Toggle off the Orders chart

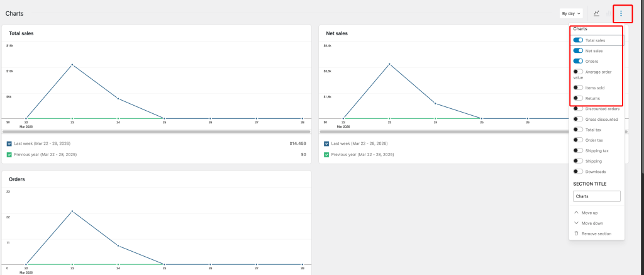[578, 61]
